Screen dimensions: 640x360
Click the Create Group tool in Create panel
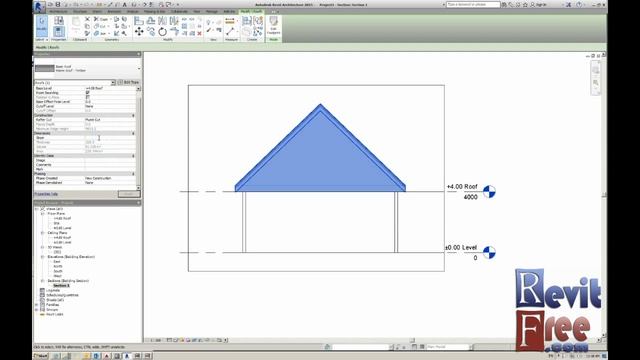click(258, 21)
